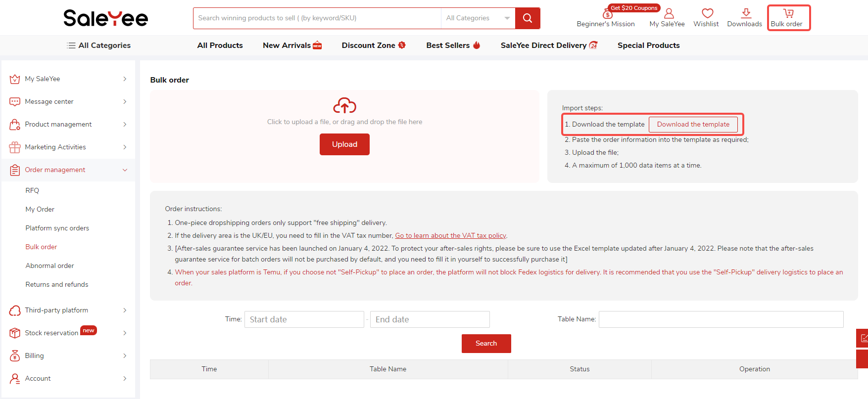Click the floating red edit icon at right edge
The height and width of the screenshot is (399, 868).
click(863, 338)
